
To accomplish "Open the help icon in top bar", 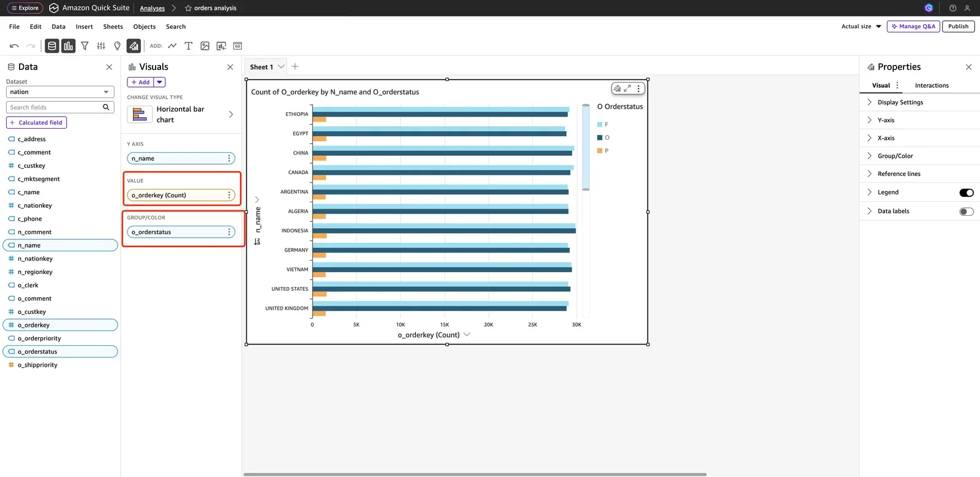I will tap(952, 8).
